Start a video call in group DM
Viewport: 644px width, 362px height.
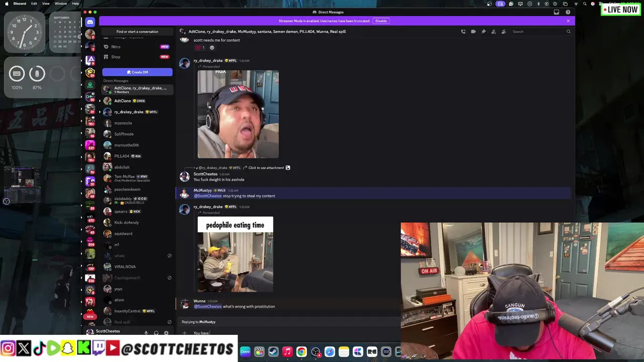coord(473,32)
